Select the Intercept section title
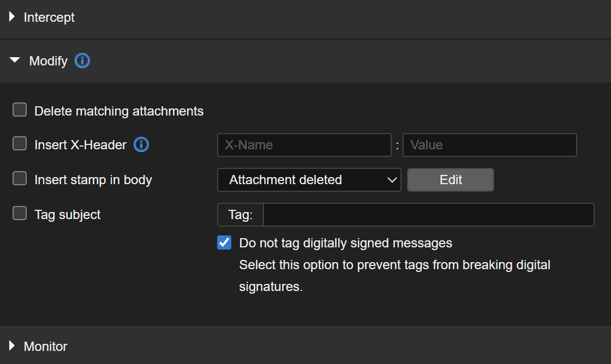611x364 pixels. click(x=49, y=17)
